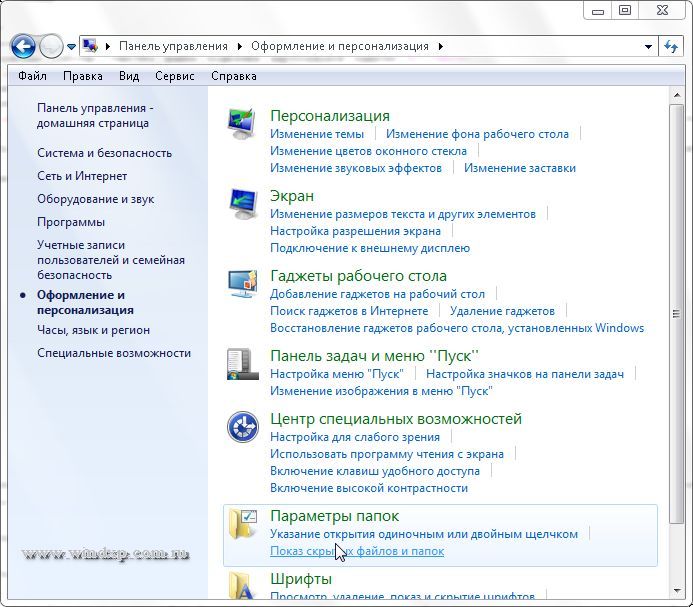The image size is (693, 607).
Task: Open Специальные возможности in sidebar
Action: click(114, 353)
